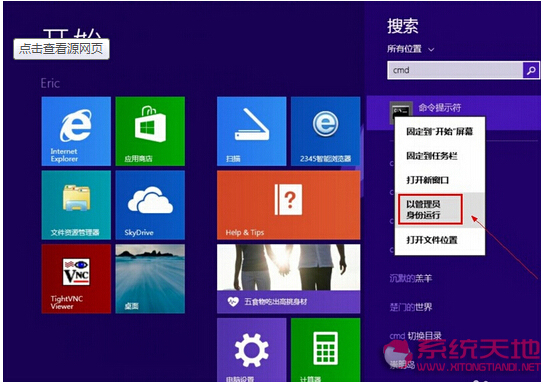
Task: Select the cmd 切换目录 search suggestion
Action: (x=415, y=336)
